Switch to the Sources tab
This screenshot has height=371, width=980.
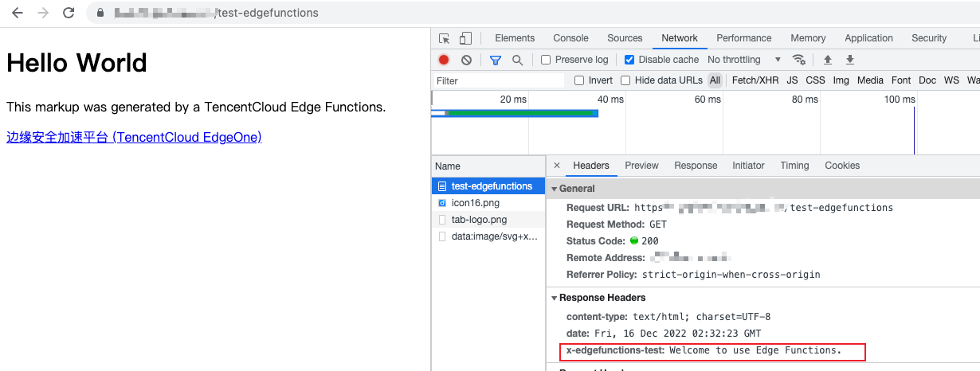coord(625,38)
